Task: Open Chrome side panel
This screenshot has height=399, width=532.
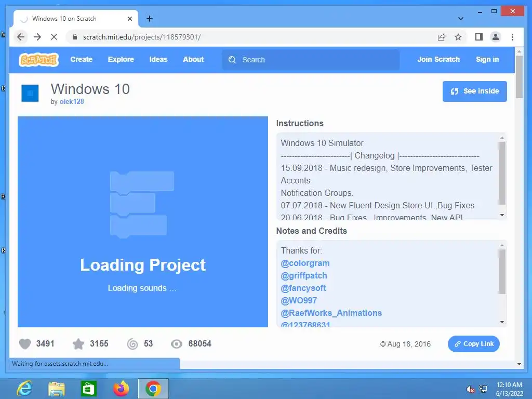Action: click(x=478, y=37)
